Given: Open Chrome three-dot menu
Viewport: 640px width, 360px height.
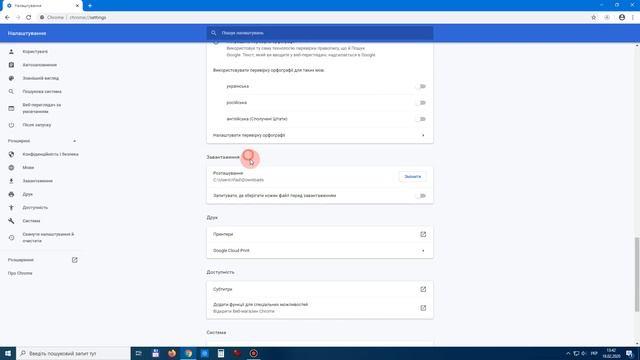Looking at the screenshot, I should pos(633,18).
